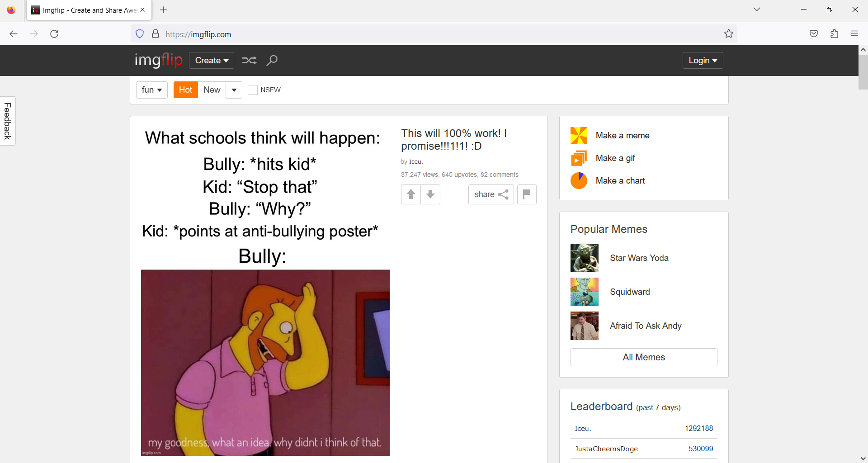Click the scrollbar down arrow
The width and height of the screenshot is (868, 463).
click(863, 458)
